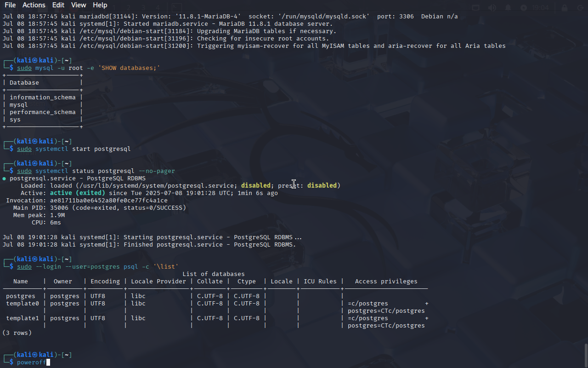588x368 pixels.
Task: Open the View menu
Action: pyautogui.click(x=79, y=5)
